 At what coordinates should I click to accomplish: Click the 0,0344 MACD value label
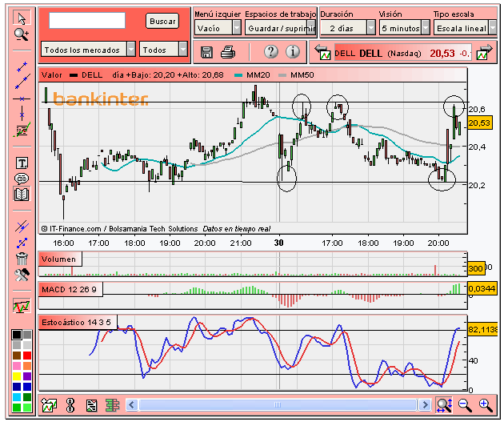[x=482, y=288]
